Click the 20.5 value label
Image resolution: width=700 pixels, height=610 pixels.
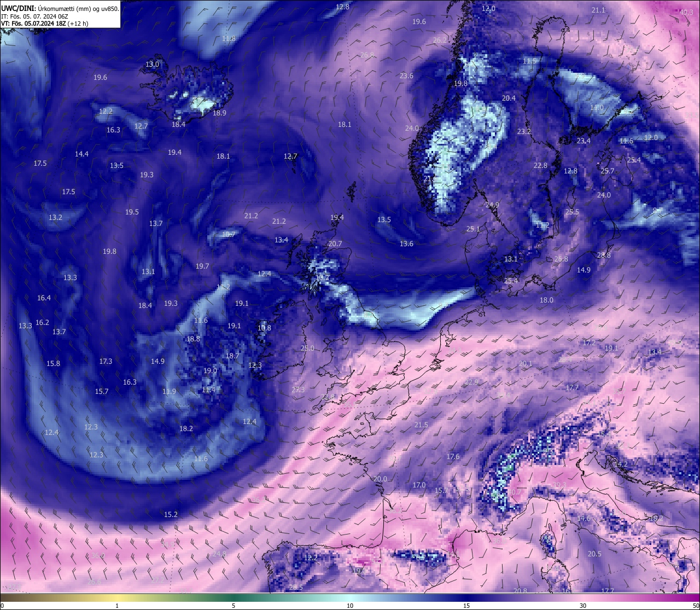pyautogui.click(x=594, y=554)
